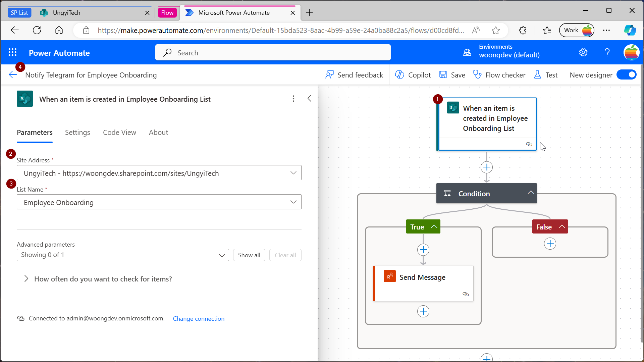This screenshot has width=644, height=362.
Task: Click the Flow tab group label
Action: tap(167, 13)
